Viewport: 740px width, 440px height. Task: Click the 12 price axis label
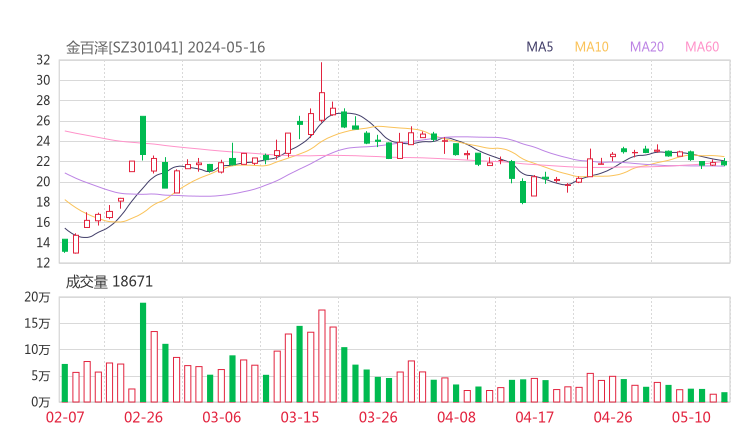[43, 263]
